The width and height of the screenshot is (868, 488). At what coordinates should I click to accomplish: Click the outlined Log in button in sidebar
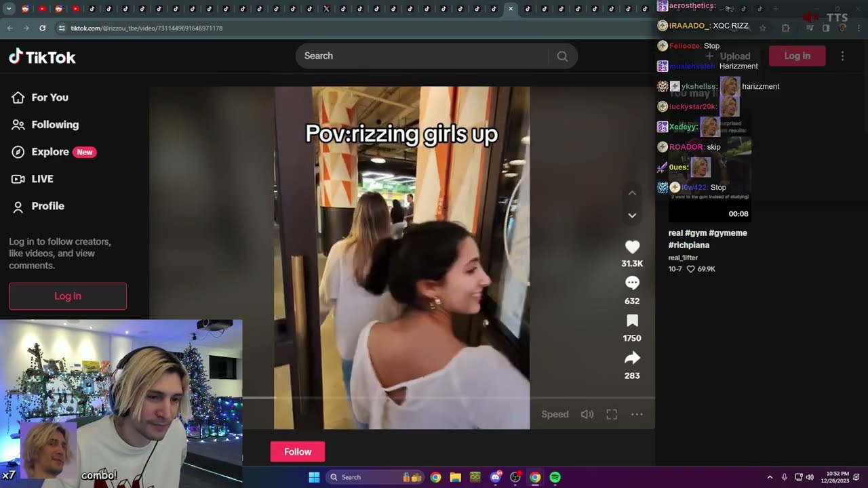pos(68,296)
